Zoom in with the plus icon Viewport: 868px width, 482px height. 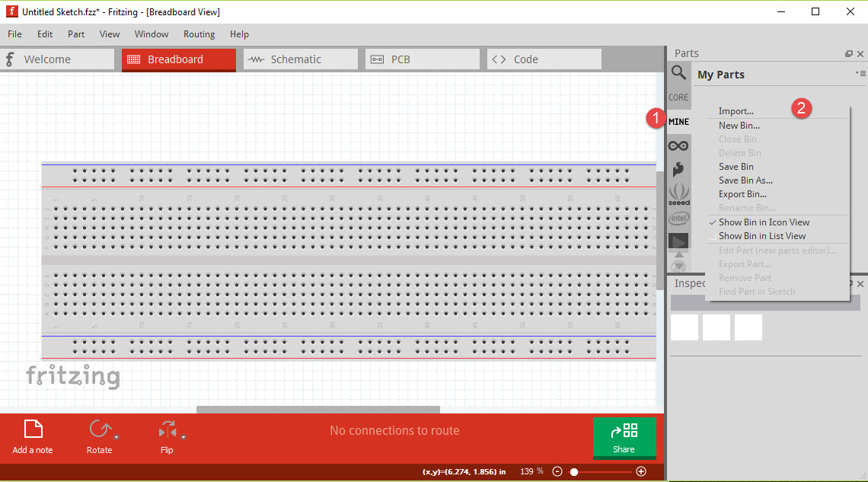pyautogui.click(x=641, y=471)
